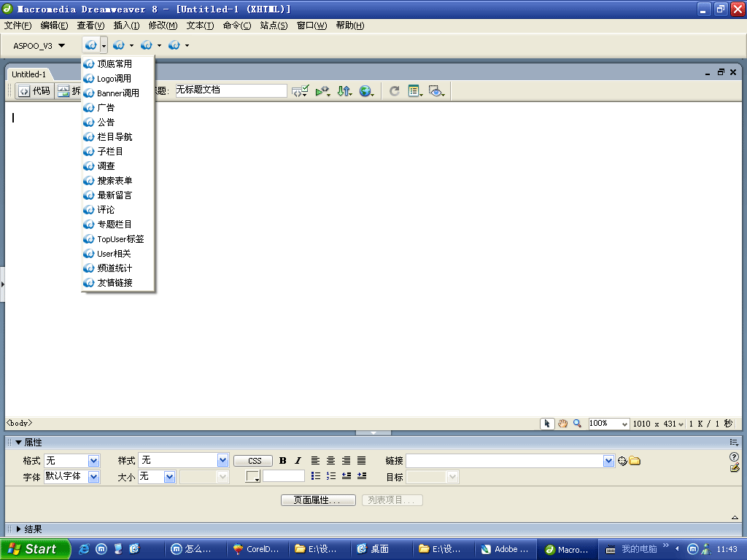Click the 页面属性 page properties button

318,500
